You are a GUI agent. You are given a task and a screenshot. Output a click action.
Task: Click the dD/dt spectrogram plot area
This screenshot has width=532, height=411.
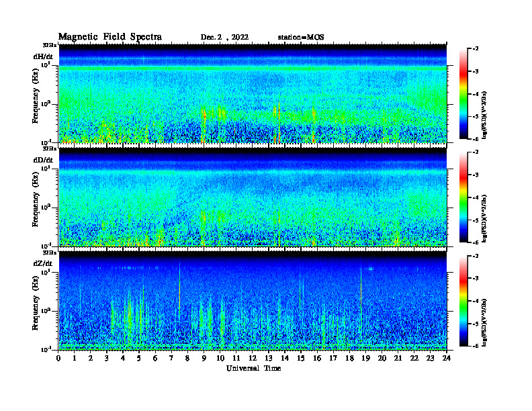click(253, 197)
